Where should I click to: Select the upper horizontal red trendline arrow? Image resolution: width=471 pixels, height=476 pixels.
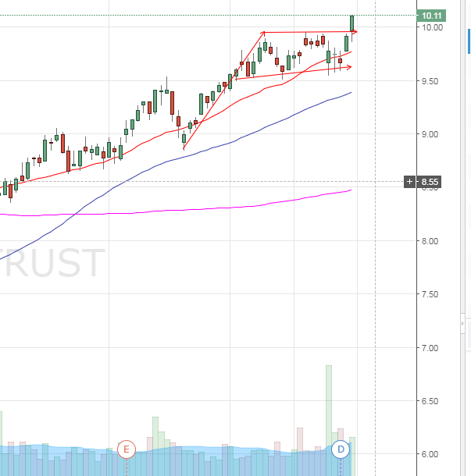[x=312, y=32]
